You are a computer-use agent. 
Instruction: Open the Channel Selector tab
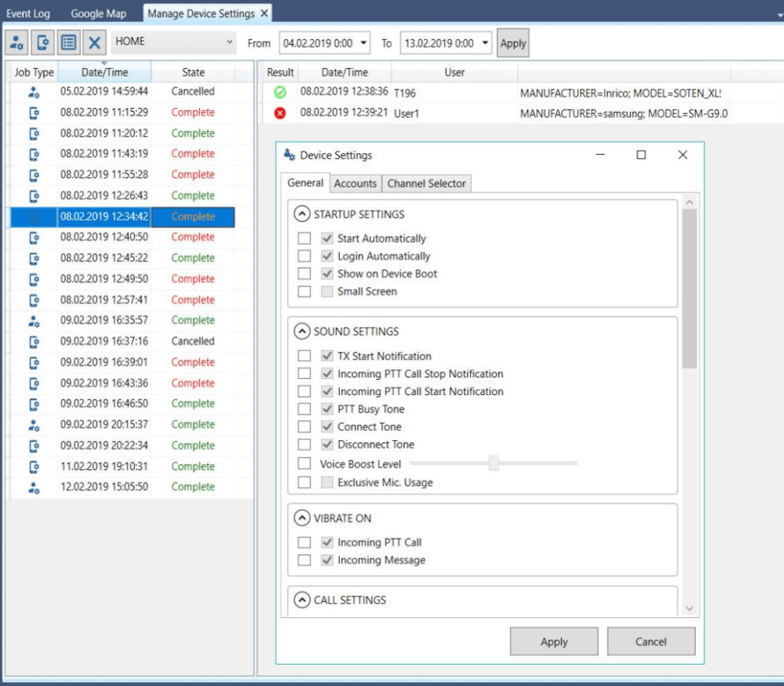(426, 184)
